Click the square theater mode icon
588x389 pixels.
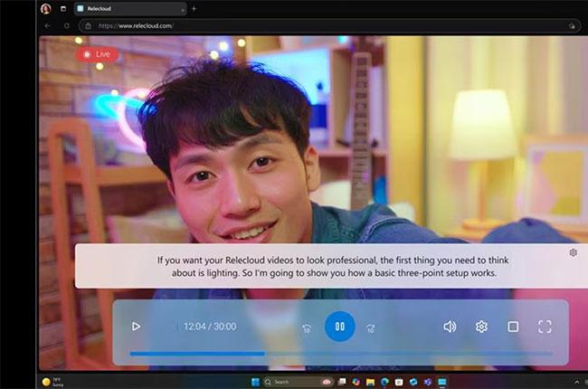513,327
